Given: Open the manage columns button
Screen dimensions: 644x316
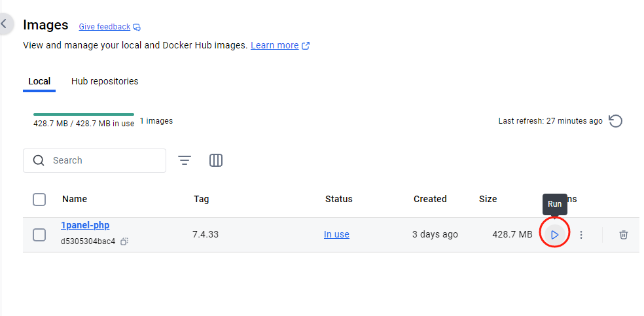Looking at the screenshot, I should pyautogui.click(x=216, y=160).
